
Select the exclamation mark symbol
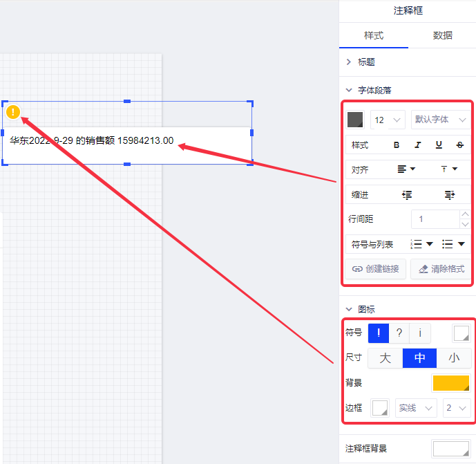pos(378,333)
